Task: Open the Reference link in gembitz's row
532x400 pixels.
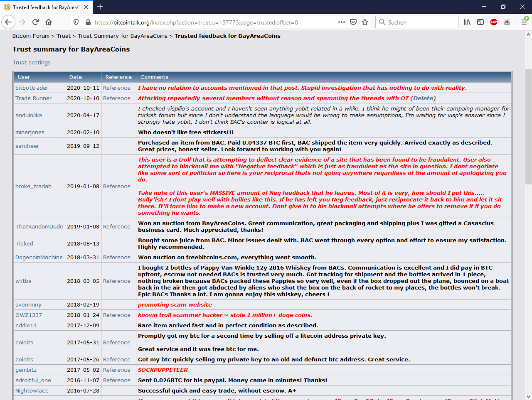Action: click(117, 370)
